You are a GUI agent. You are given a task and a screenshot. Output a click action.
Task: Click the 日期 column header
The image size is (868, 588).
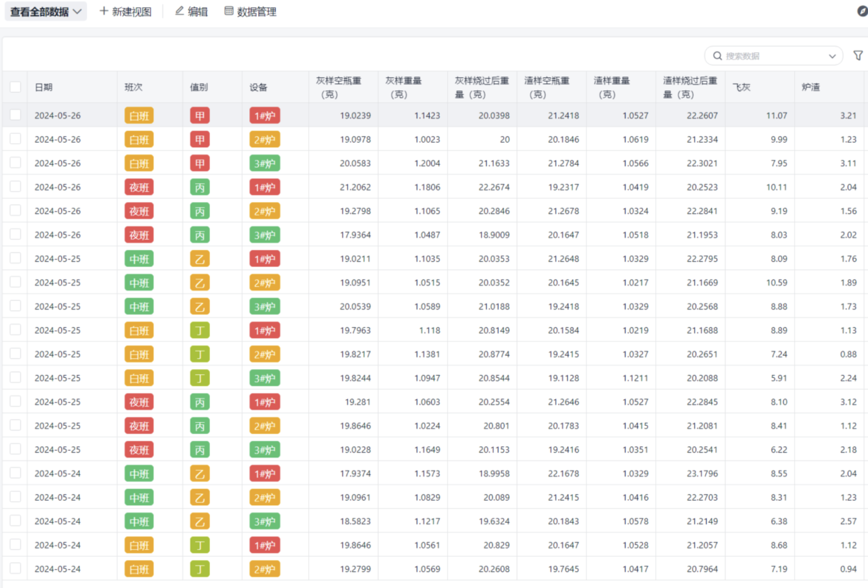tap(44, 87)
